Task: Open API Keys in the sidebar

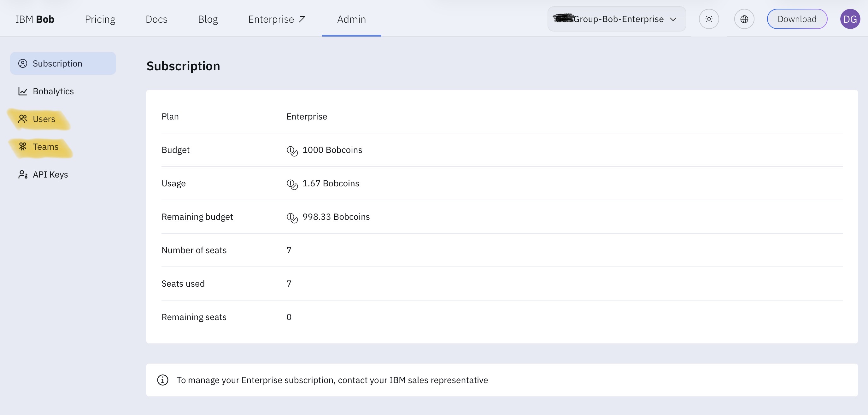Action: coord(63,174)
